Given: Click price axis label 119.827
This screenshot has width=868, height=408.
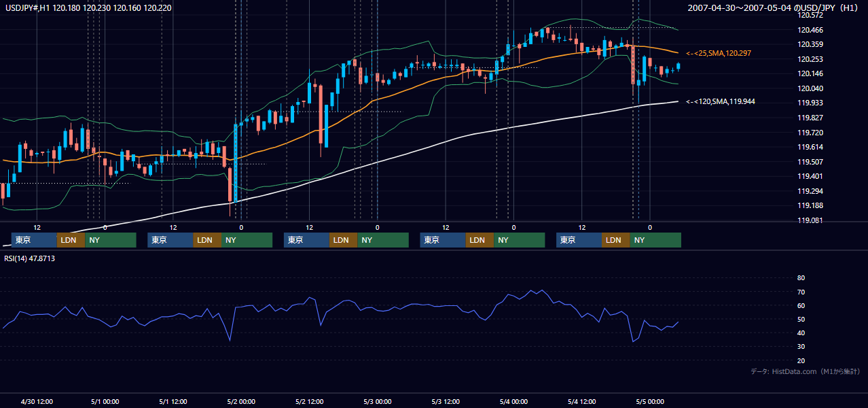Looking at the screenshot, I should [812, 118].
